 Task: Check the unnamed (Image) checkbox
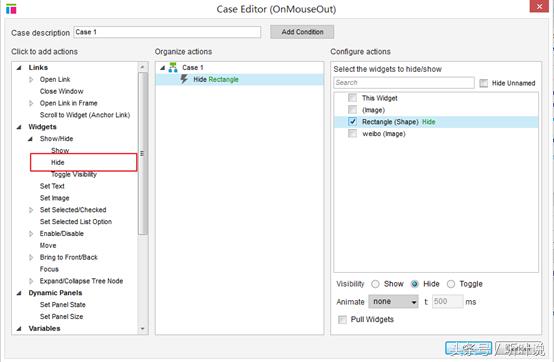(x=352, y=109)
